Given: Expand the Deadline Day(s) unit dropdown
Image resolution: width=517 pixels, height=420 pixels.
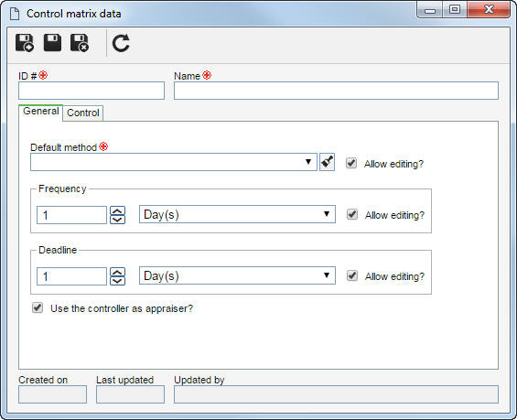Looking at the screenshot, I should click(x=237, y=275).
